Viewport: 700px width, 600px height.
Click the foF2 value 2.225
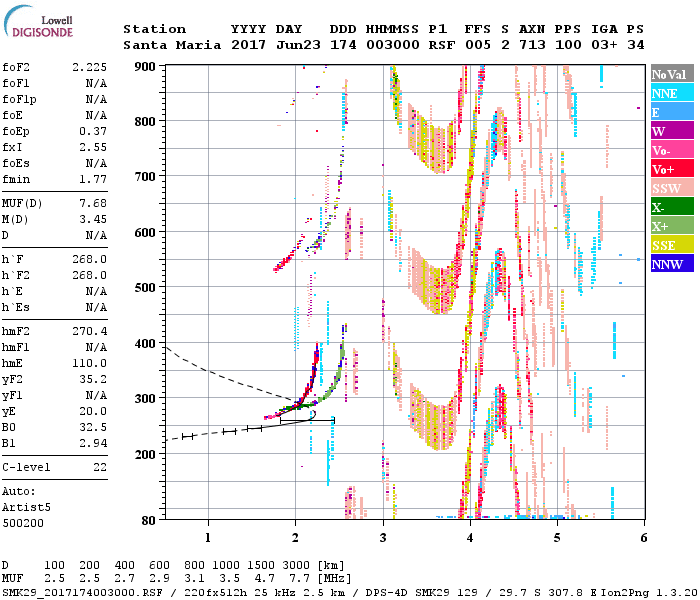[x=89, y=67]
